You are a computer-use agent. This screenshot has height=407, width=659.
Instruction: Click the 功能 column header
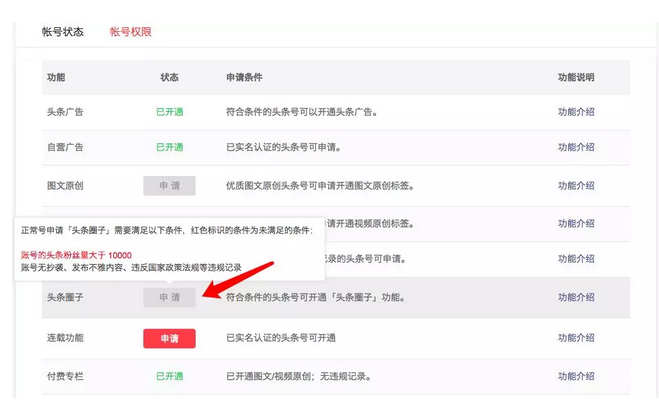56,77
